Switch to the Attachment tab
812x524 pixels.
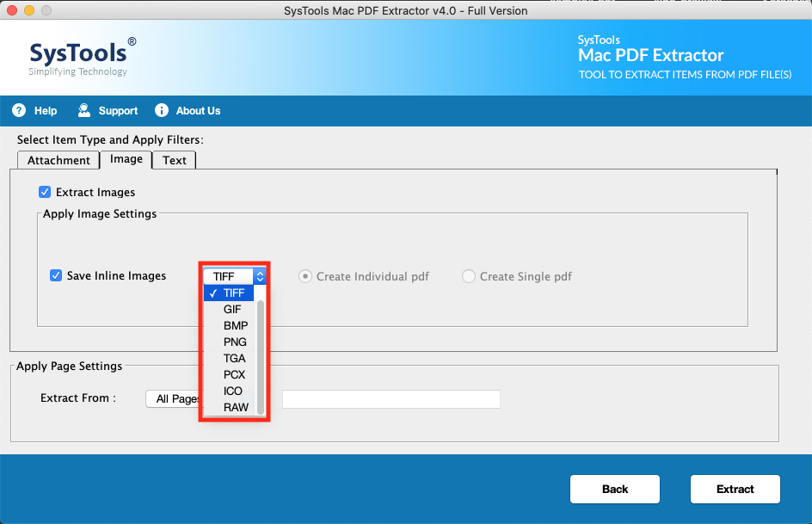point(58,161)
